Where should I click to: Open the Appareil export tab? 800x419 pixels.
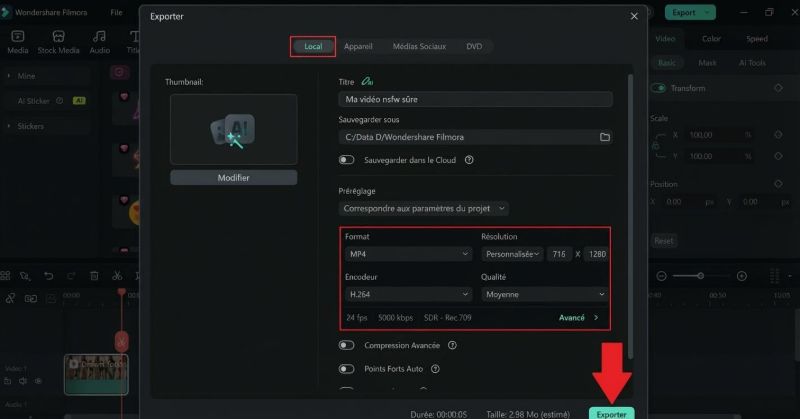358,46
